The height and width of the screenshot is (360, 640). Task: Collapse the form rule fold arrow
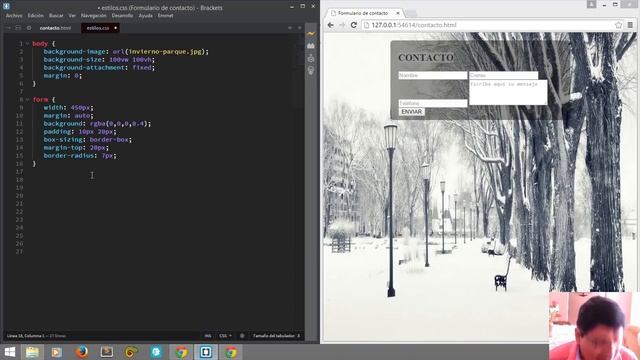point(27,100)
